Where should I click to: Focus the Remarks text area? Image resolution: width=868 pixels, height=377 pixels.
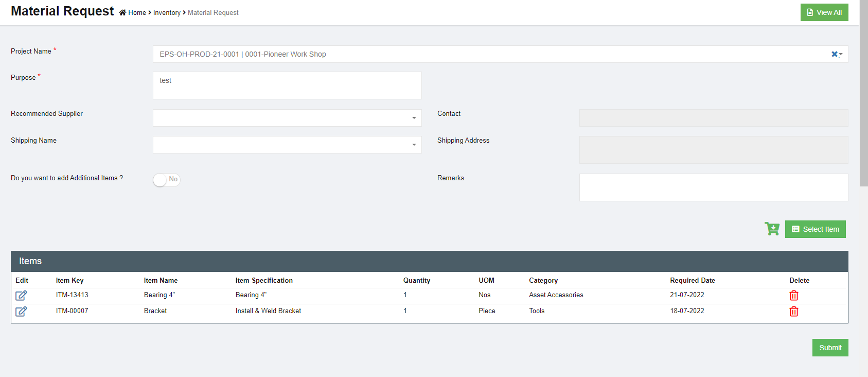713,187
